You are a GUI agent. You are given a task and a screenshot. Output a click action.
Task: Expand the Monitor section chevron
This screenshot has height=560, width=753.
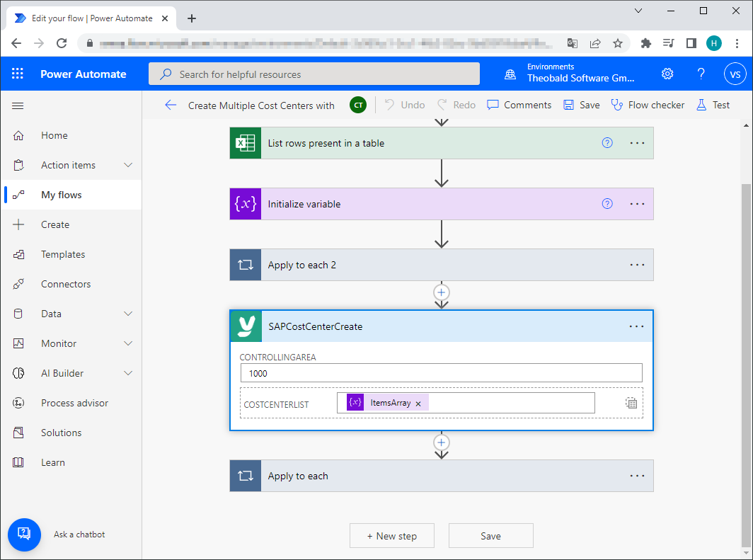(127, 343)
